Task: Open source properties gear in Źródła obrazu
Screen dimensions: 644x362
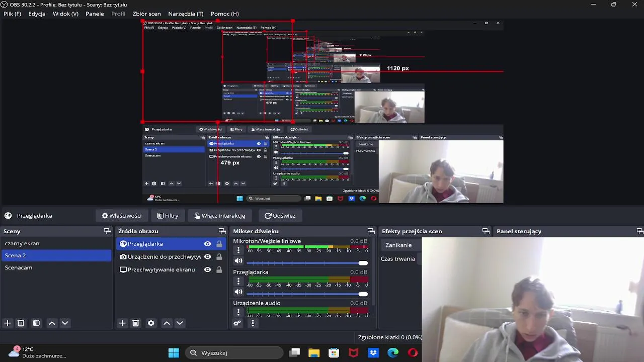Action: 151,323
